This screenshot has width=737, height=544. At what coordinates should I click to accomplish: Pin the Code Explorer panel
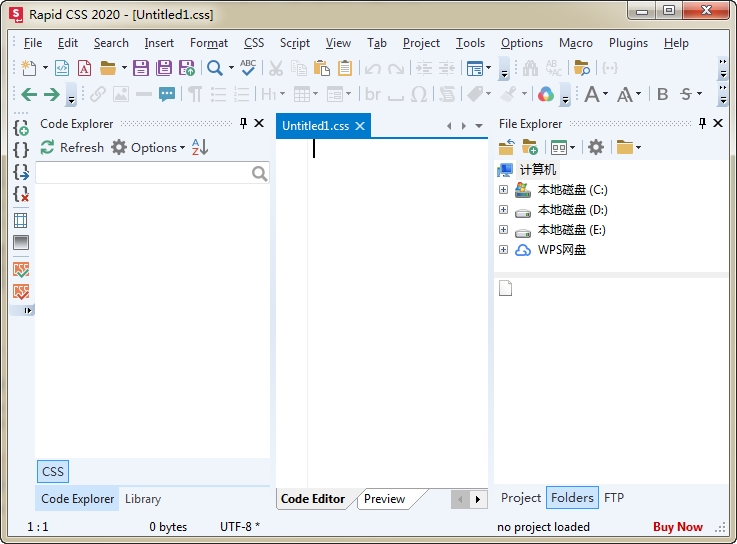[x=243, y=124]
